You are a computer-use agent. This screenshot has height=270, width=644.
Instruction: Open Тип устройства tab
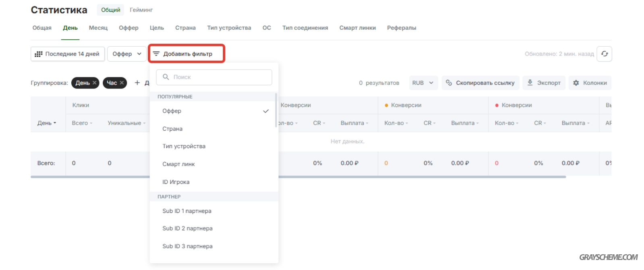coord(229,28)
